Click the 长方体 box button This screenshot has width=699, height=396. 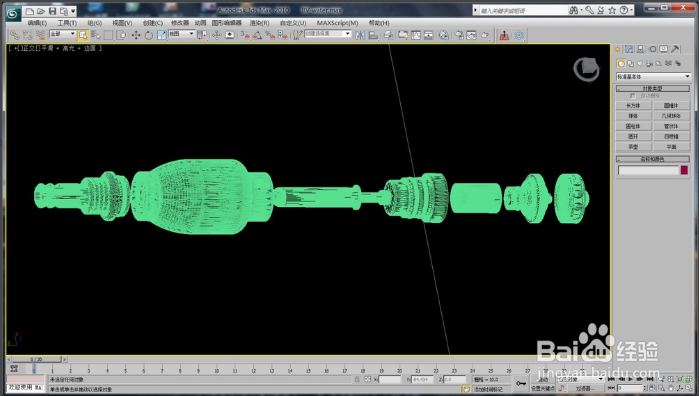[x=633, y=106]
